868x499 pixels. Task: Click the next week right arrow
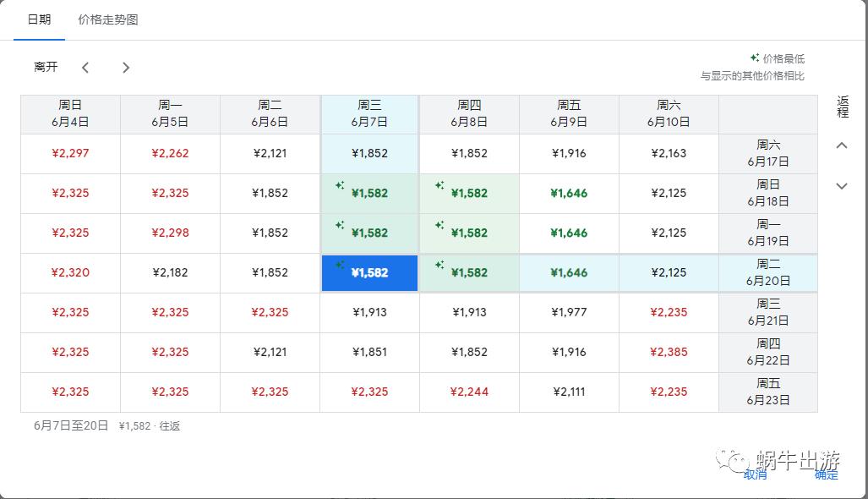point(125,67)
